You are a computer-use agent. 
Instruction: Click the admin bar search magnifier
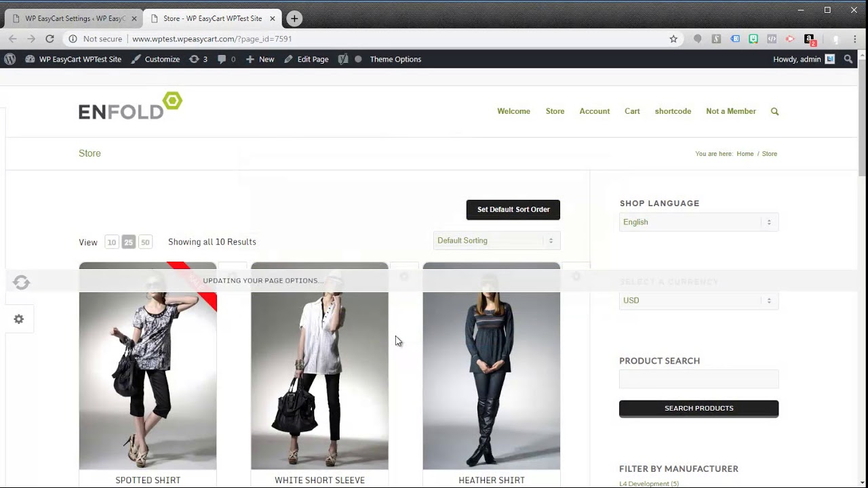(848, 59)
